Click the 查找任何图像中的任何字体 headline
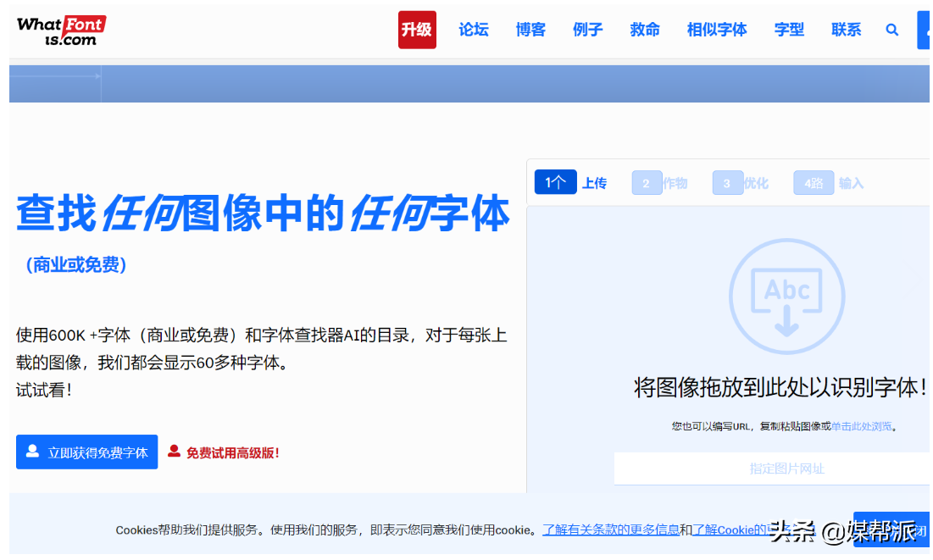 point(263,213)
